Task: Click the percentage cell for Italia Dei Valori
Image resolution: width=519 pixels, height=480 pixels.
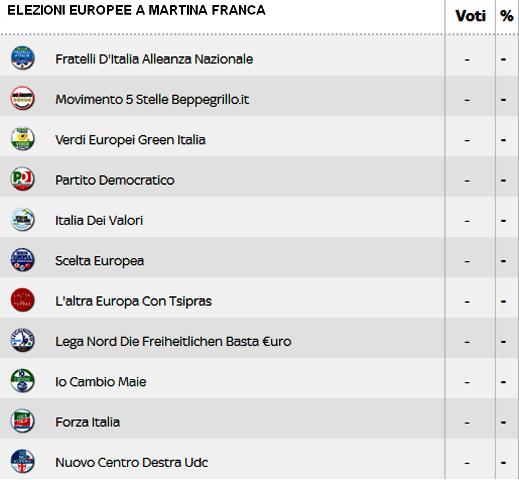Action: tap(503, 221)
